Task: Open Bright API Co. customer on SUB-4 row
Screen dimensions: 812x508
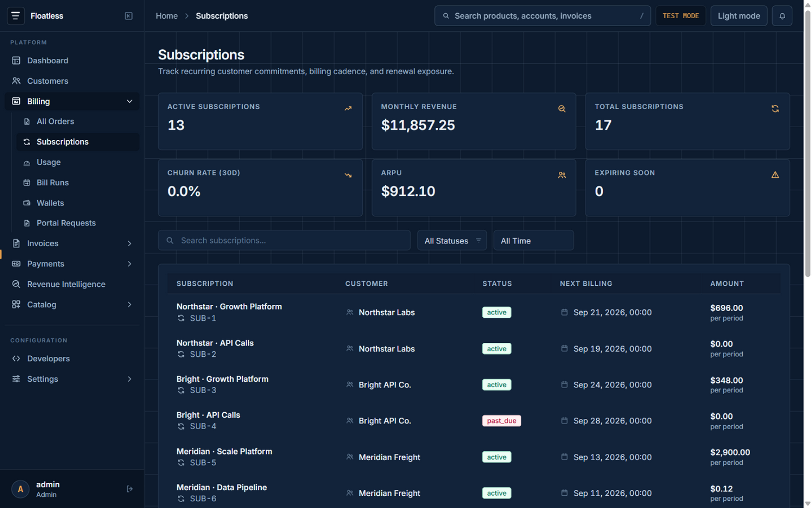Action: 385,421
